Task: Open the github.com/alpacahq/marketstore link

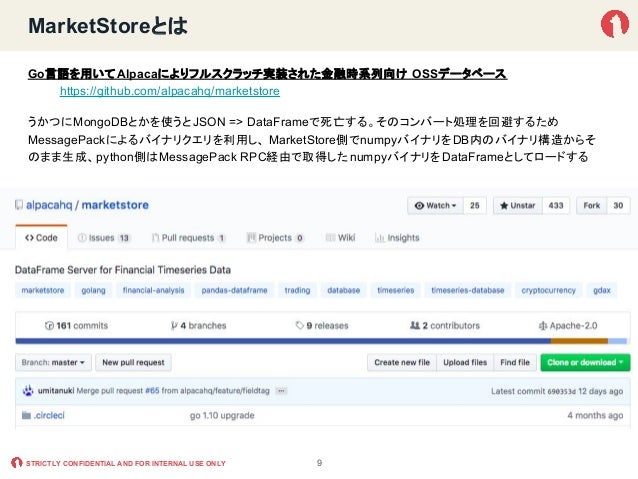Action: point(170,91)
